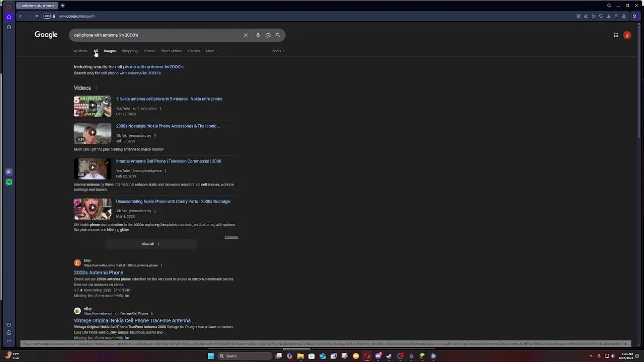Viewport: 644px width, 362px height.
Task: Switch to Images results tab
Action: (x=110, y=51)
